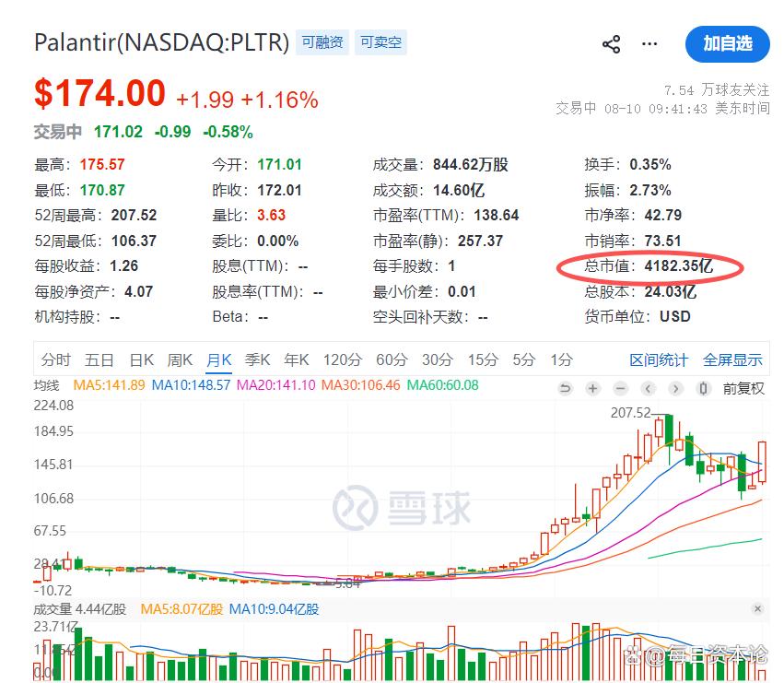Open 全屏显示 fullscreen chart view
The width and height of the screenshot is (784, 683).
(x=732, y=359)
